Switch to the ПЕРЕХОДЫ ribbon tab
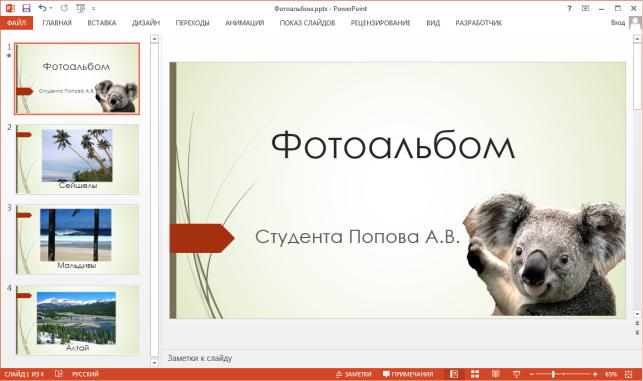Image resolution: width=643 pixels, height=381 pixels. click(x=192, y=23)
